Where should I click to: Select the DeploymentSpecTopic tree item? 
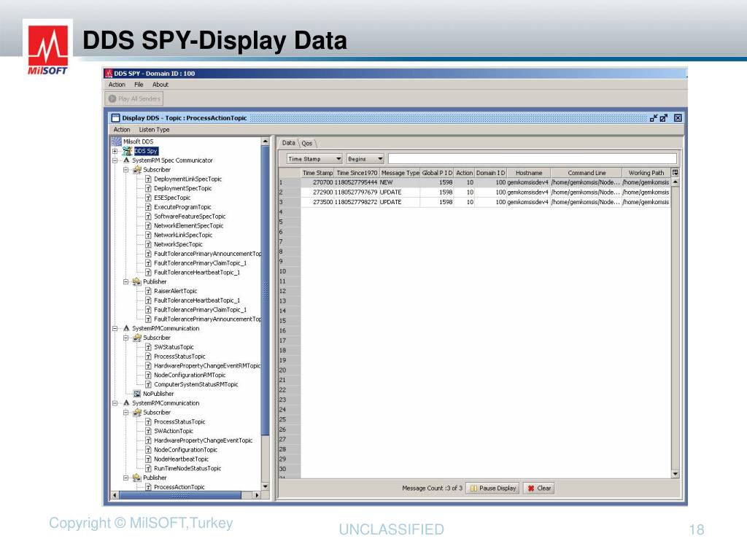(x=182, y=189)
